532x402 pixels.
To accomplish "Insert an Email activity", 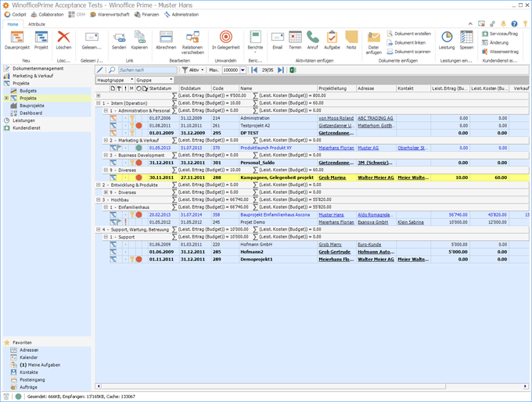I will point(278,41).
